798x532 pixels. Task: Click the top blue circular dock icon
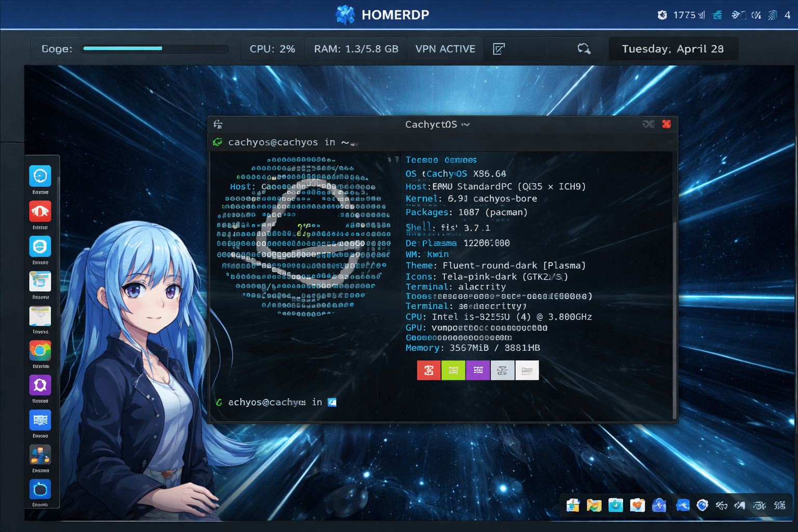(x=40, y=176)
